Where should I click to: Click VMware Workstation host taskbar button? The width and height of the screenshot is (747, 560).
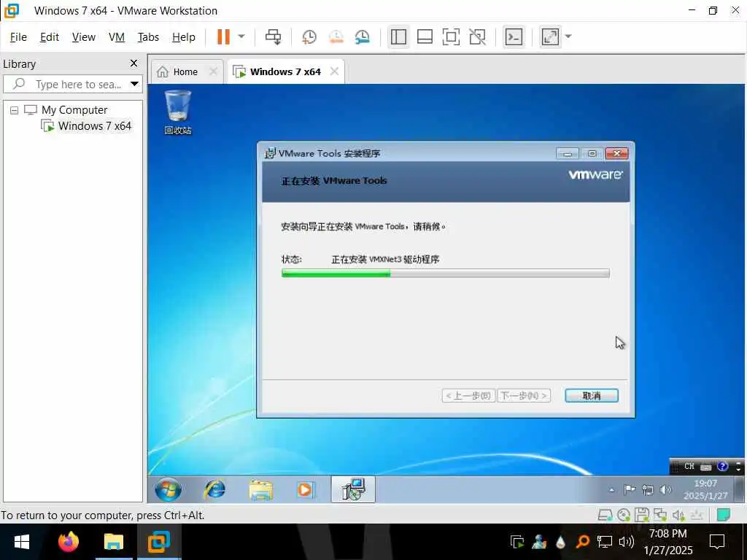point(158,542)
